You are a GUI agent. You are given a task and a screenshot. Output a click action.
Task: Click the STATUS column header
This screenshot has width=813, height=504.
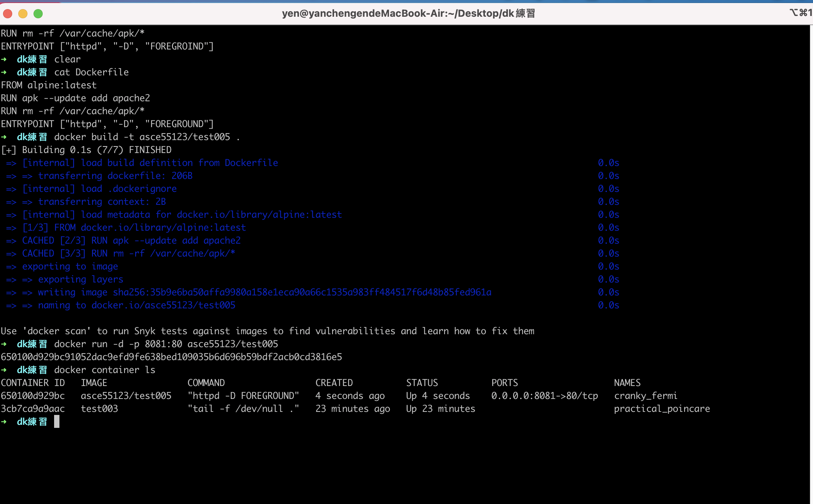[x=422, y=383]
